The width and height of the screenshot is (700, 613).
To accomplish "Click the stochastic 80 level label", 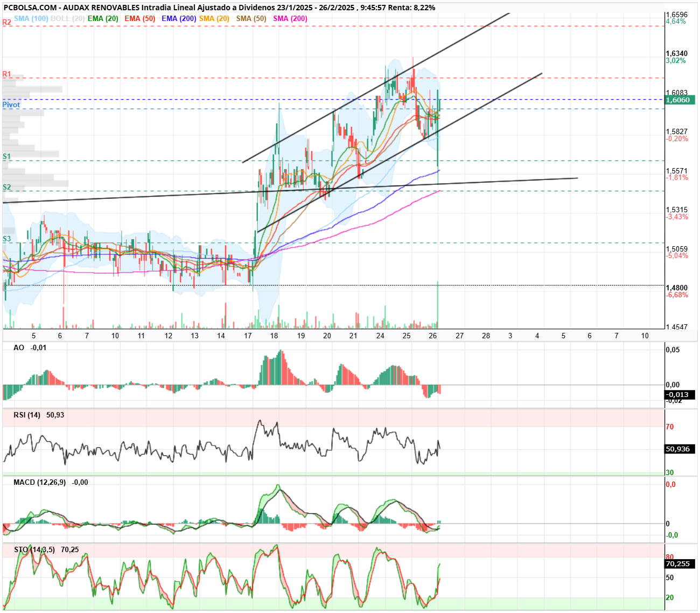I will tap(670, 558).
